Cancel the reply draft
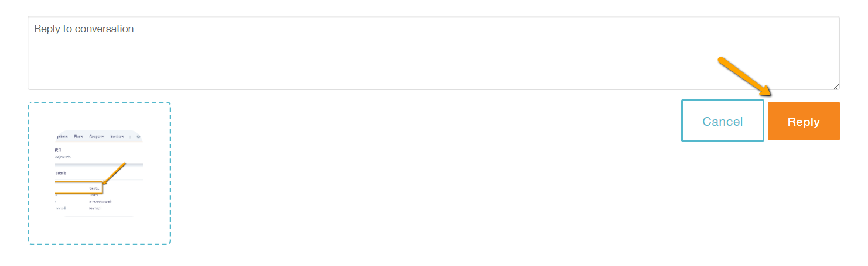Image resolution: width=868 pixels, height=266 pixels. click(723, 120)
